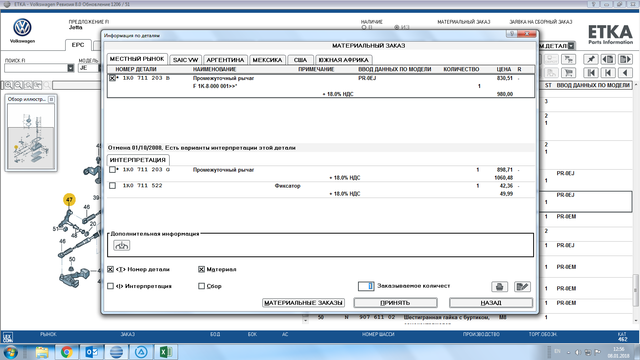Image resolution: width=640 pixels, height=360 pixels.
Task: Click the double-bar jump-to-first icon
Action: 591,73
